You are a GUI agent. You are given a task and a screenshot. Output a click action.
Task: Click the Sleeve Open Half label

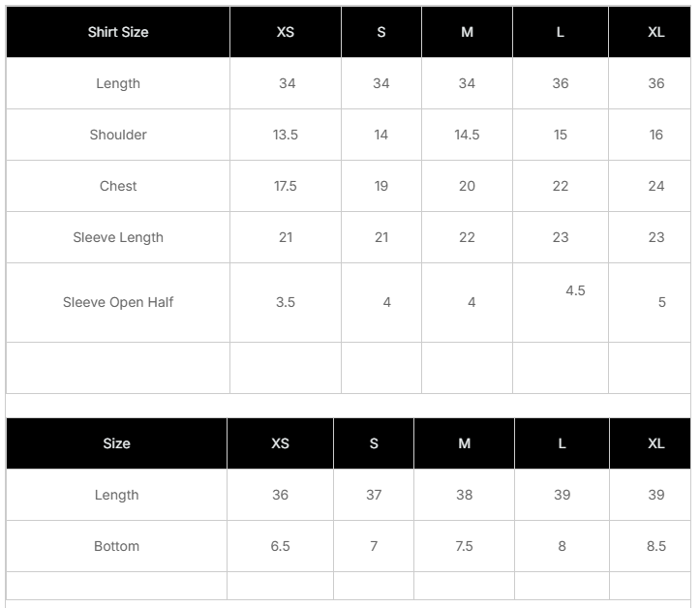pos(118,302)
